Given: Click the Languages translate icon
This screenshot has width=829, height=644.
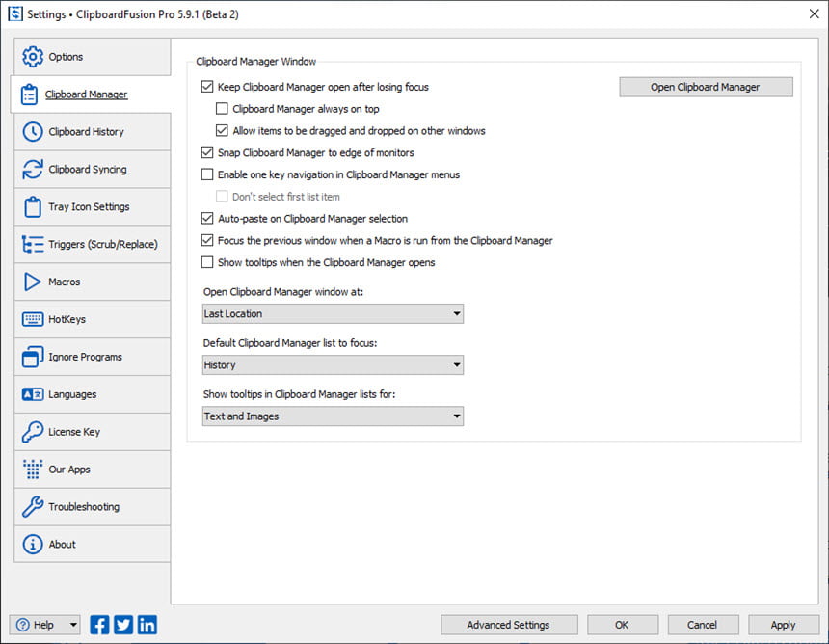Looking at the screenshot, I should (x=32, y=394).
